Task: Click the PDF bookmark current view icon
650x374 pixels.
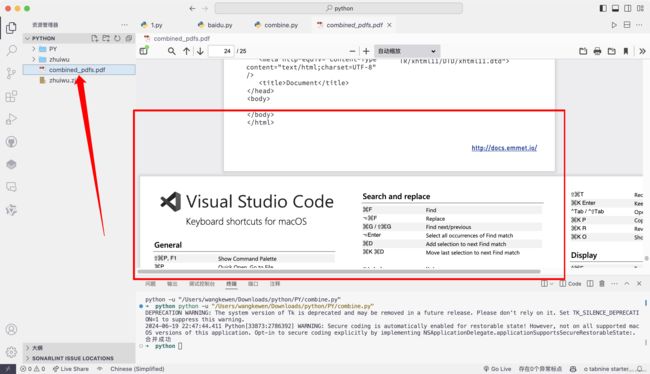Action: [626, 51]
